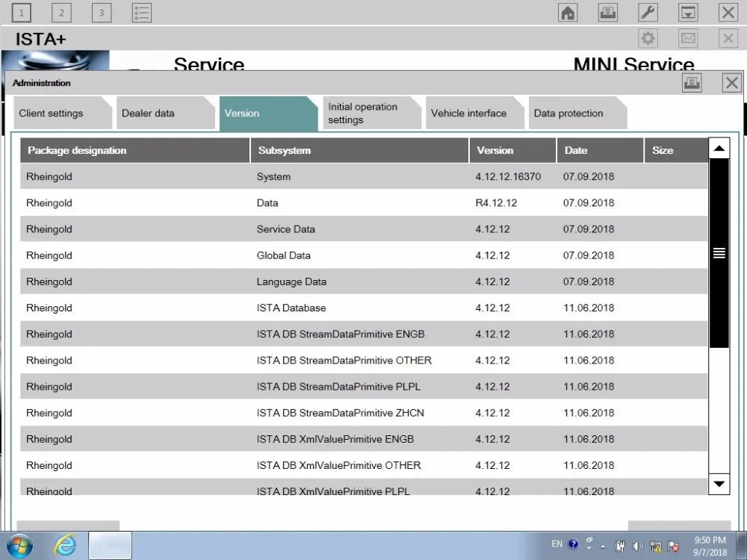Viewport: 747px width, 560px height.
Task: Click the numbered box 2 icon
Action: [x=61, y=13]
